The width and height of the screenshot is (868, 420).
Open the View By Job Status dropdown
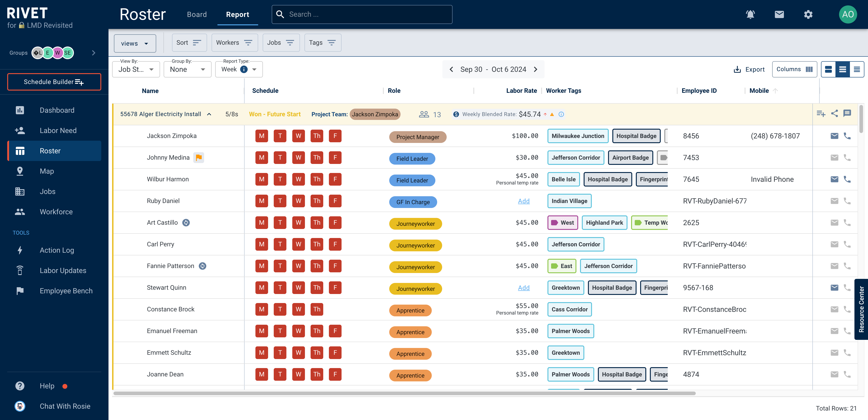[x=136, y=69]
